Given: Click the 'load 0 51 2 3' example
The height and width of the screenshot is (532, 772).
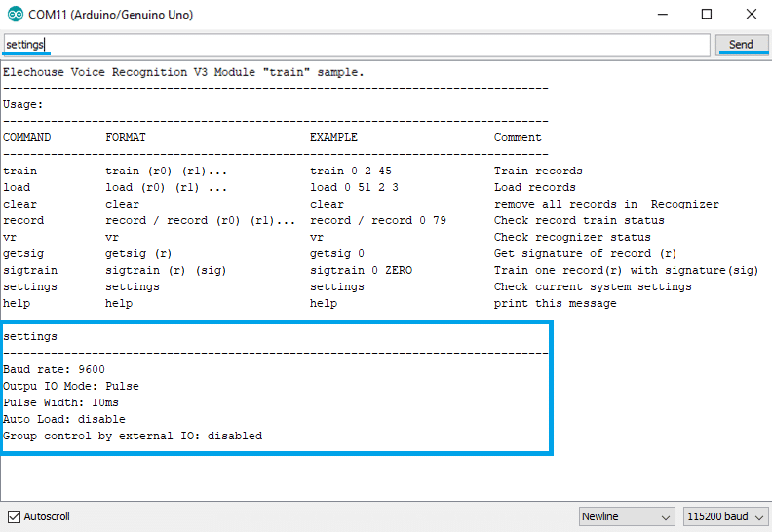Looking at the screenshot, I should (x=354, y=187).
